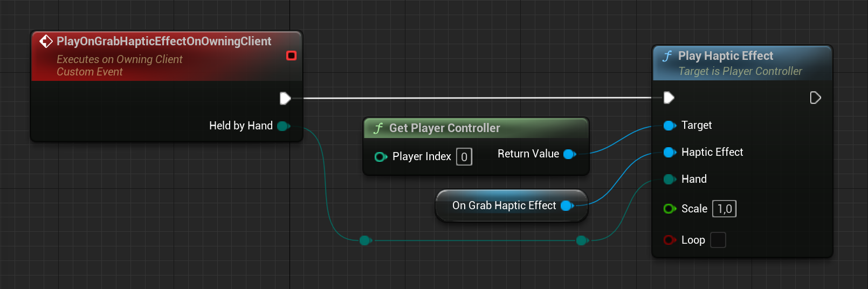Select the Play Haptic Effect node title
Viewport: 868px width, 289px height.
tap(726, 56)
